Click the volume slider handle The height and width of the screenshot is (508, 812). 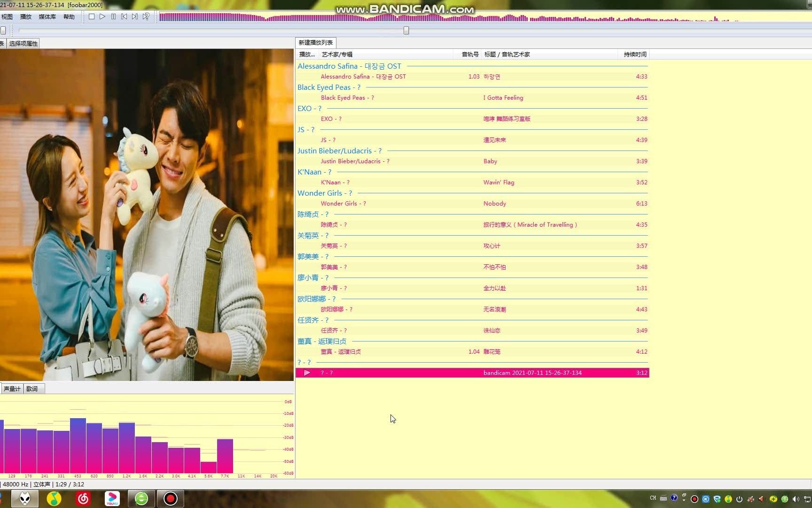(x=3, y=31)
